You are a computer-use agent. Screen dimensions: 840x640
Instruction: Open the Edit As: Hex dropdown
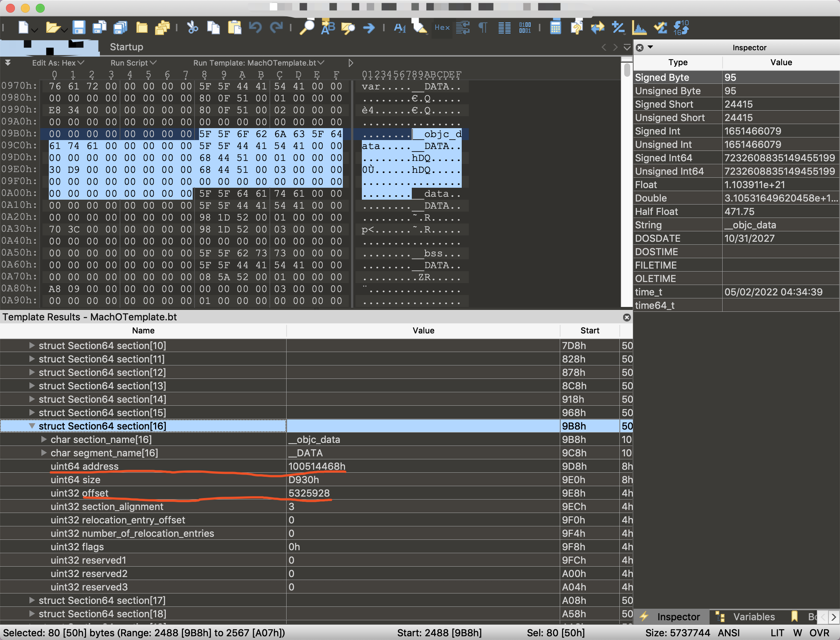tap(58, 63)
